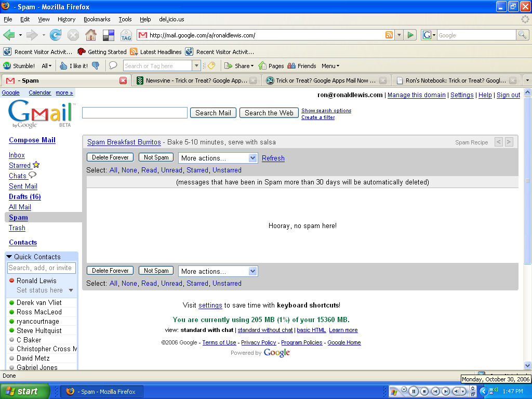Open the History menu

[x=66, y=19]
